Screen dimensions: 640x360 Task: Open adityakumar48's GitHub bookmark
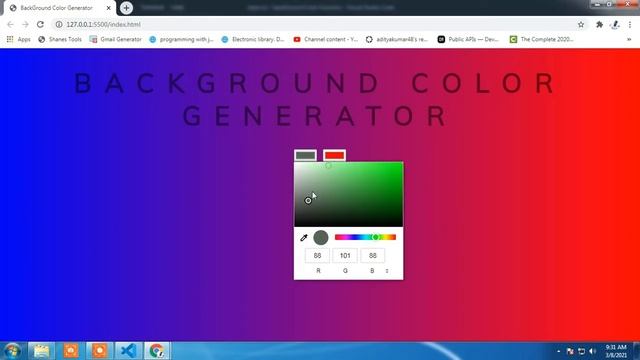click(x=397, y=39)
